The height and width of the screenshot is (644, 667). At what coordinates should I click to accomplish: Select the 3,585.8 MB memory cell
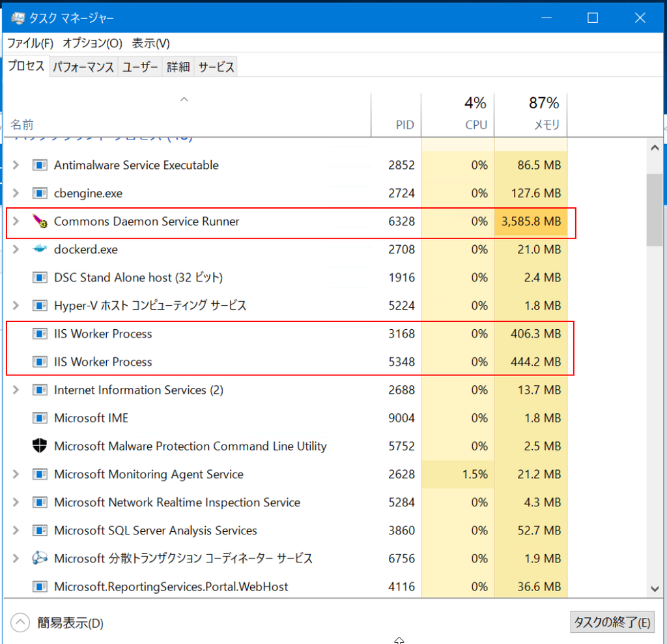[530, 222]
